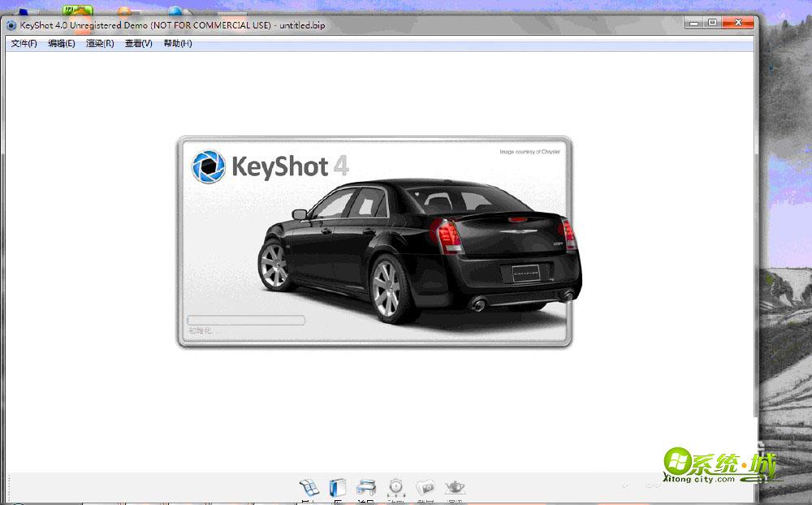Click the Screenshot camera icon
The width and height of the screenshot is (812, 505).
pos(425,487)
